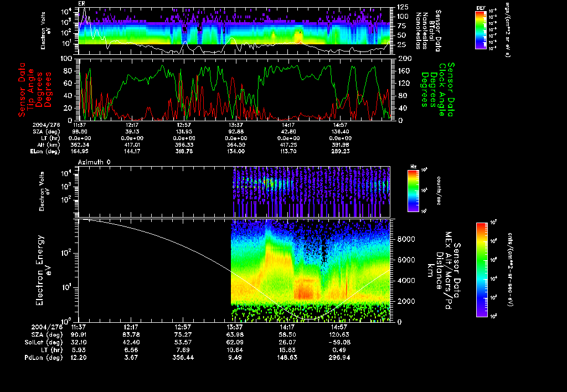The height and width of the screenshot is (392, 567).
Task: Click the green 'Clock Angle' axis label
Action: coord(441,90)
